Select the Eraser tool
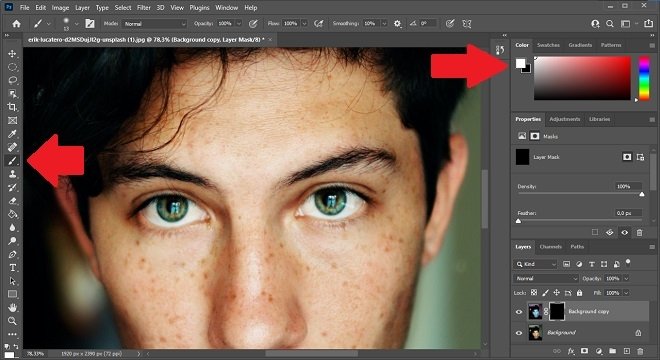 point(12,201)
